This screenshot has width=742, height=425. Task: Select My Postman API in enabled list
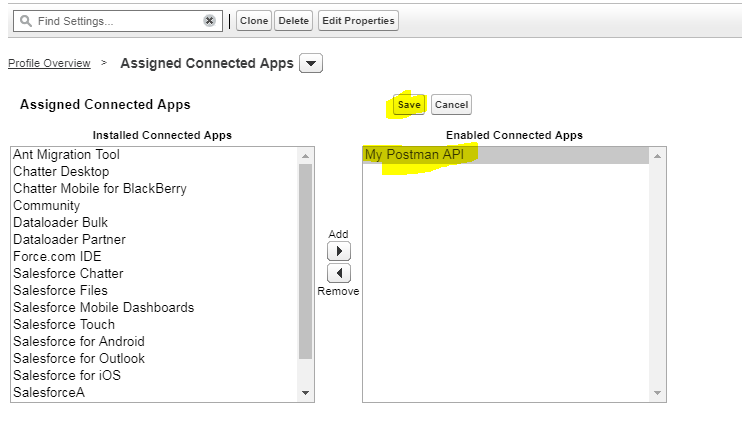tap(420, 155)
